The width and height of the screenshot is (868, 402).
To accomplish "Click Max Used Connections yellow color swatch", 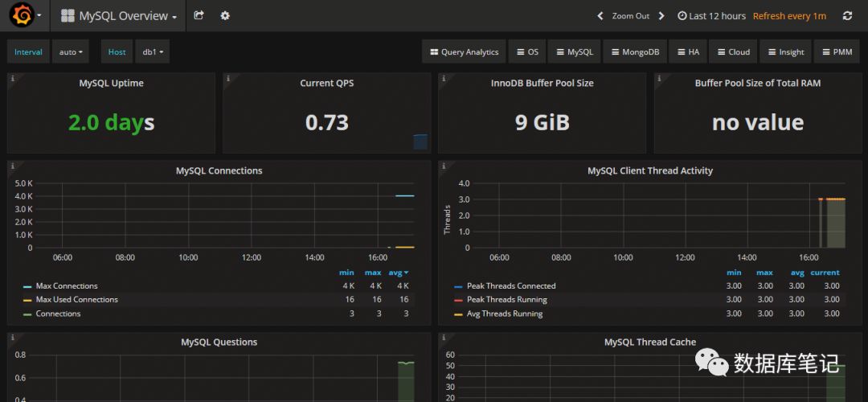I will coord(27,300).
